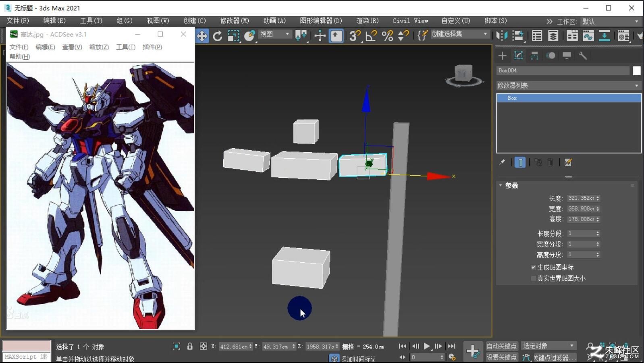
Task: Click the Align tool icon
Action: [518, 36]
